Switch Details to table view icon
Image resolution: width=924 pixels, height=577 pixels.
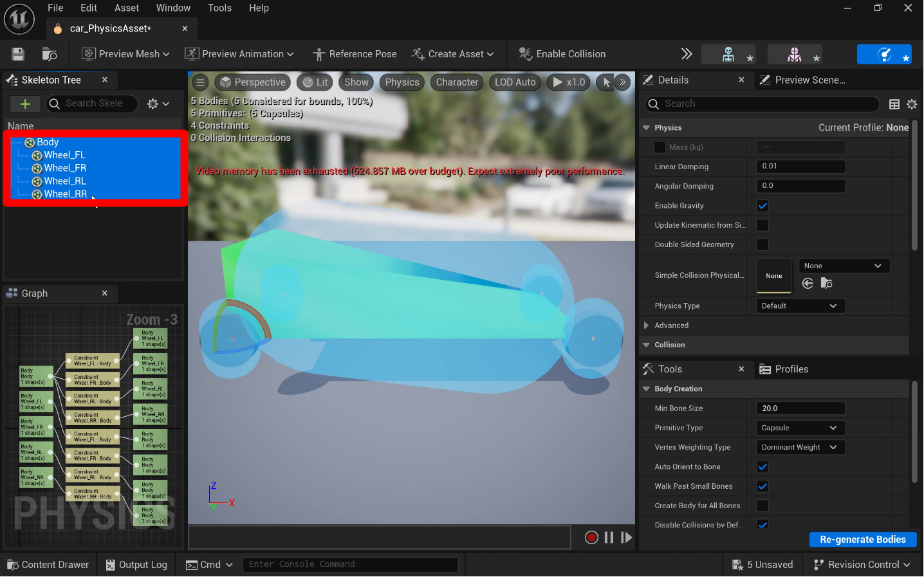894,104
